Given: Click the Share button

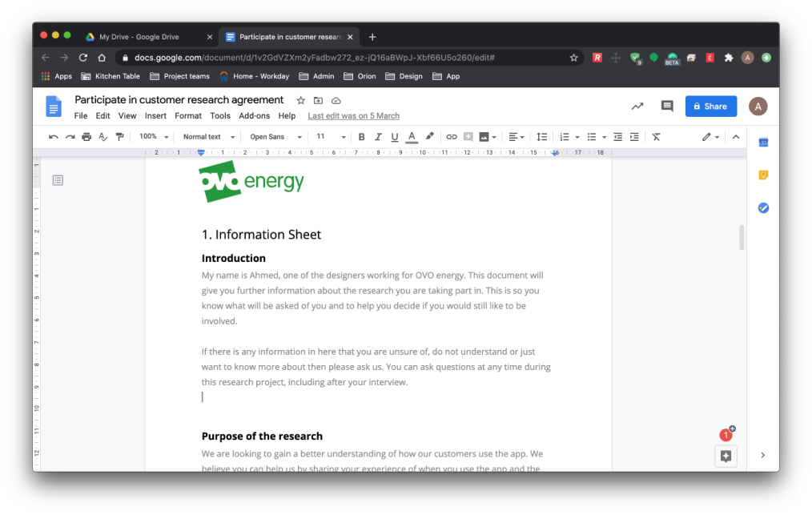Looking at the screenshot, I should [x=710, y=106].
